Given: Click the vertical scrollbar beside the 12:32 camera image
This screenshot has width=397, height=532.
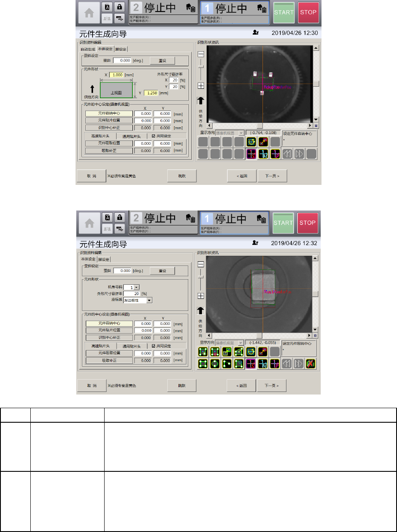Looking at the screenshot, I should pos(316,294).
